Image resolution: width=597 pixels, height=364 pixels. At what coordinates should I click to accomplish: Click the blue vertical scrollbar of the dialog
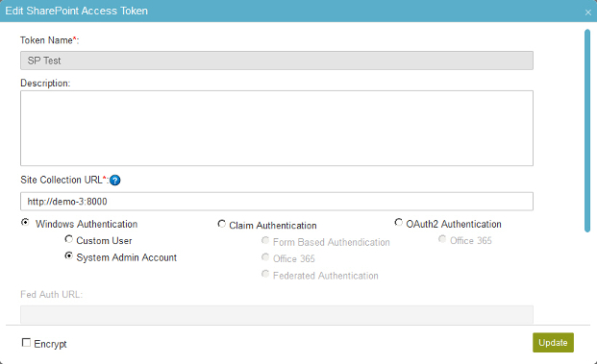[587, 131]
